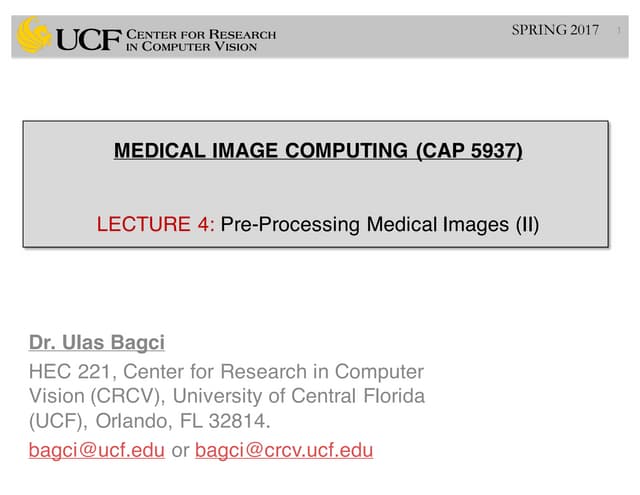Select the SPRING 2017 header text
This screenshot has width=640, height=495.
click(555, 30)
